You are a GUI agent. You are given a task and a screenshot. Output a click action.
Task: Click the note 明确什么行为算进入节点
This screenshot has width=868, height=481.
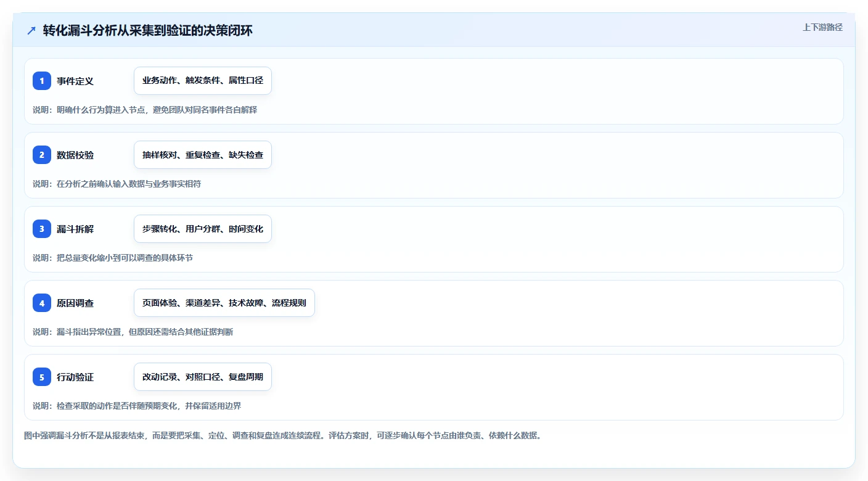[x=145, y=110]
